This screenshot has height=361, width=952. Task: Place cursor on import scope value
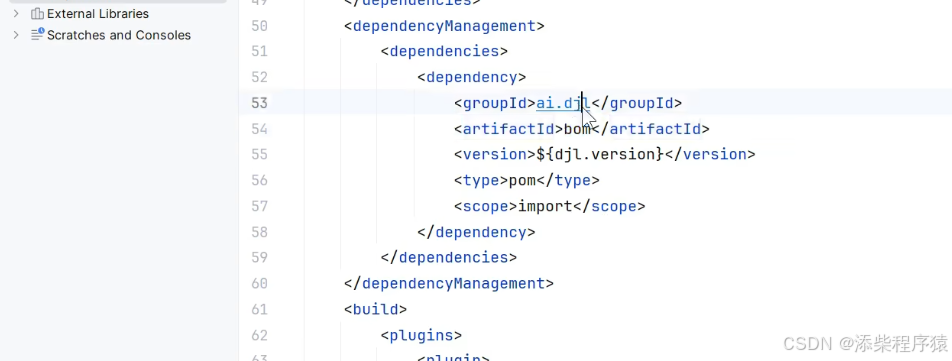pyautogui.click(x=545, y=206)
